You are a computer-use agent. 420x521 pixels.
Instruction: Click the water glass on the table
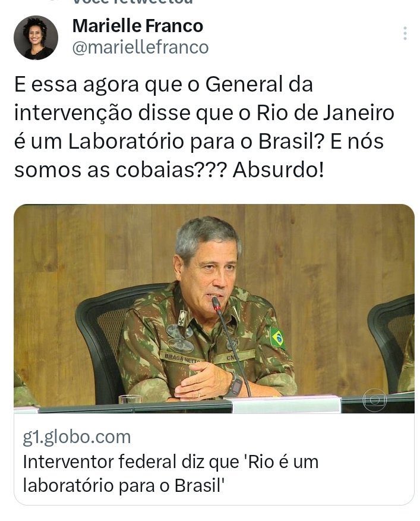click(x=130, y=399)
